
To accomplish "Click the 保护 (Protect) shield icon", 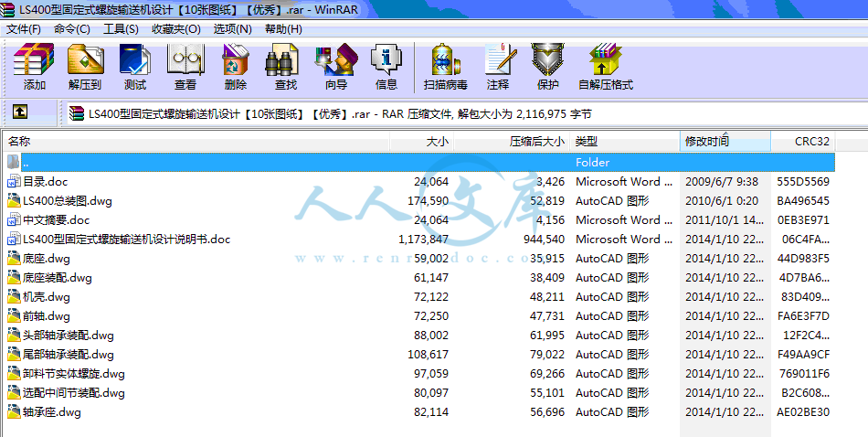I will pyautogui.click(x=547, y=59).
